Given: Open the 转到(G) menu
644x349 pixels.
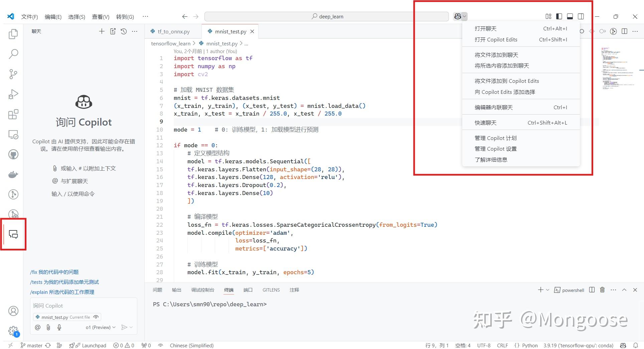Looking at the screenshot, I should pyautogui.click(x=125, y=17).
